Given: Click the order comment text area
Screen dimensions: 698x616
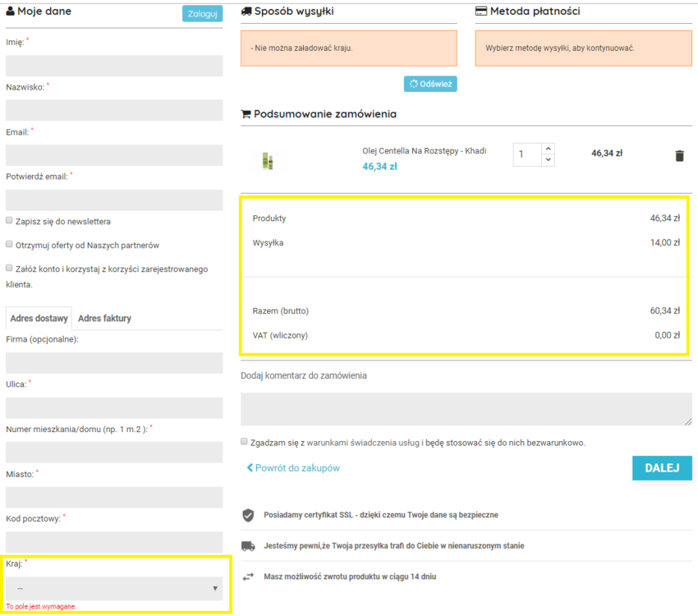Looking at the screenshot, I should (466, 409).
